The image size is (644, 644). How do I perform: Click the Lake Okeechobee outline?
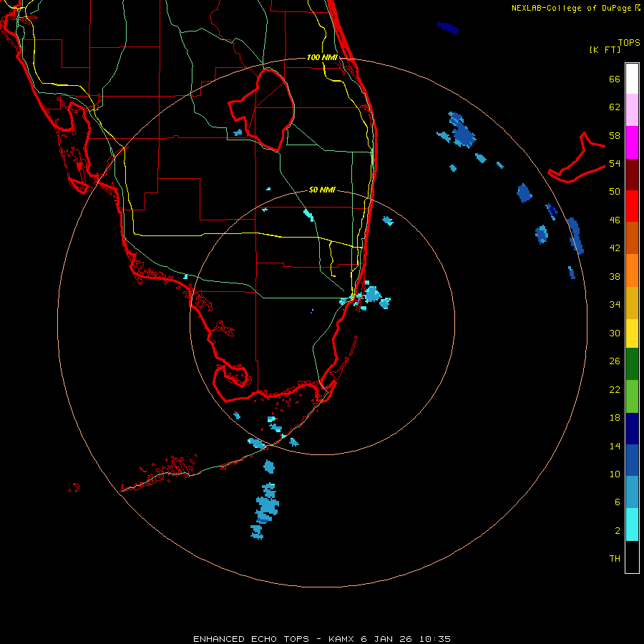click(261, 109)
